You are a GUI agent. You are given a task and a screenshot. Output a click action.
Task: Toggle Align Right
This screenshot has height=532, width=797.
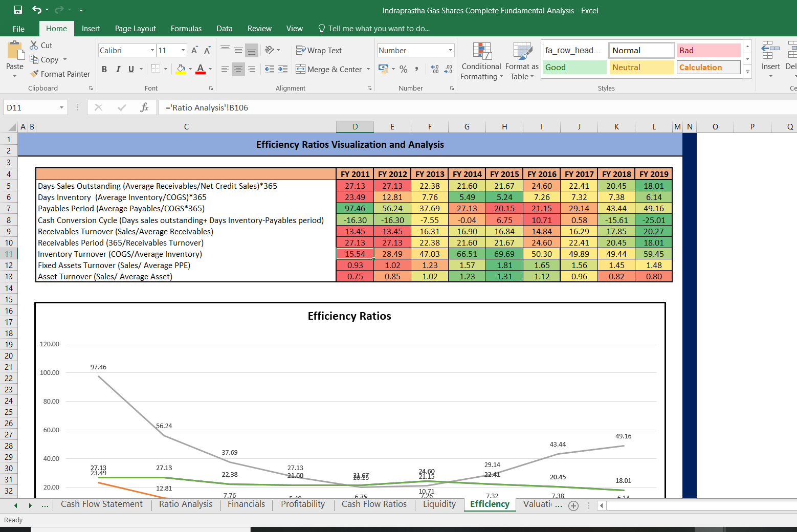click(252, 69)
